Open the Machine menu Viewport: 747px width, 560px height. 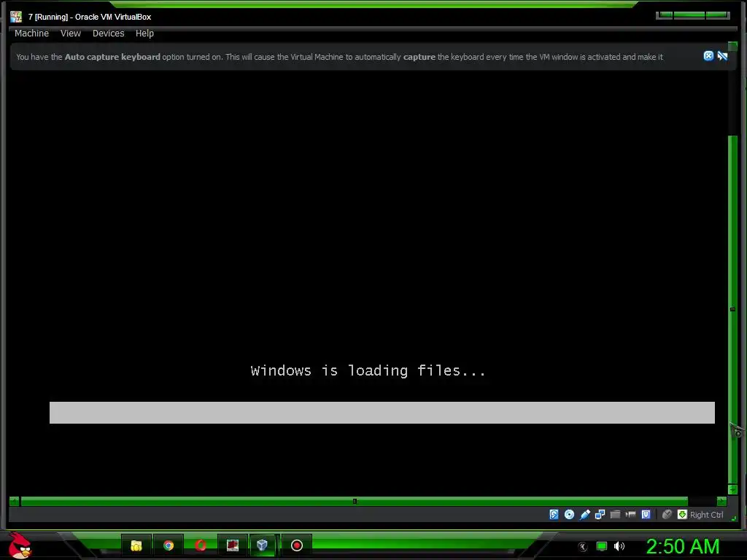[31, 34]
